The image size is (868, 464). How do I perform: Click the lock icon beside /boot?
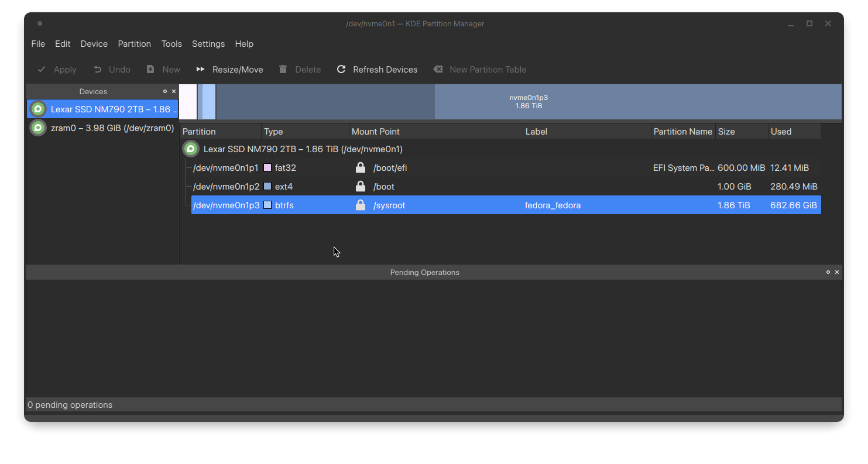pos(361,187)
